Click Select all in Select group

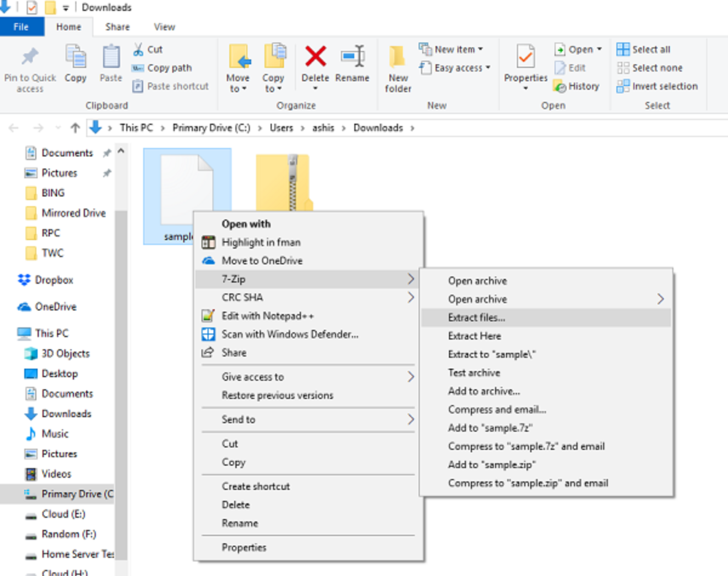point(644,49)
